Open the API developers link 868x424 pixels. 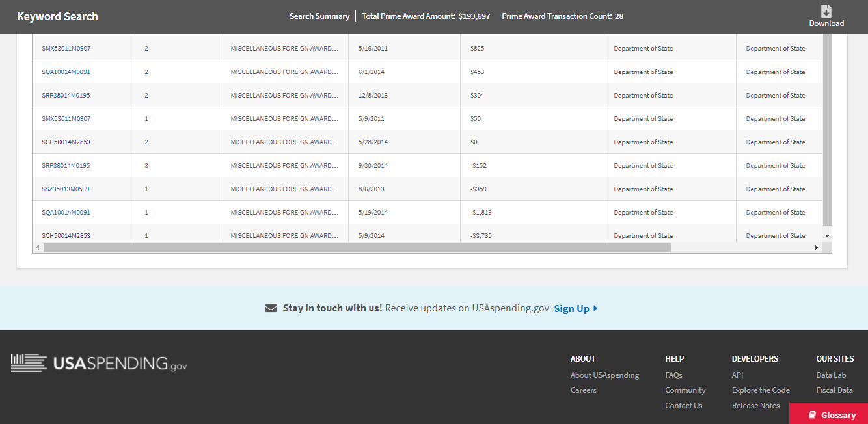click(x=737, y=375)
